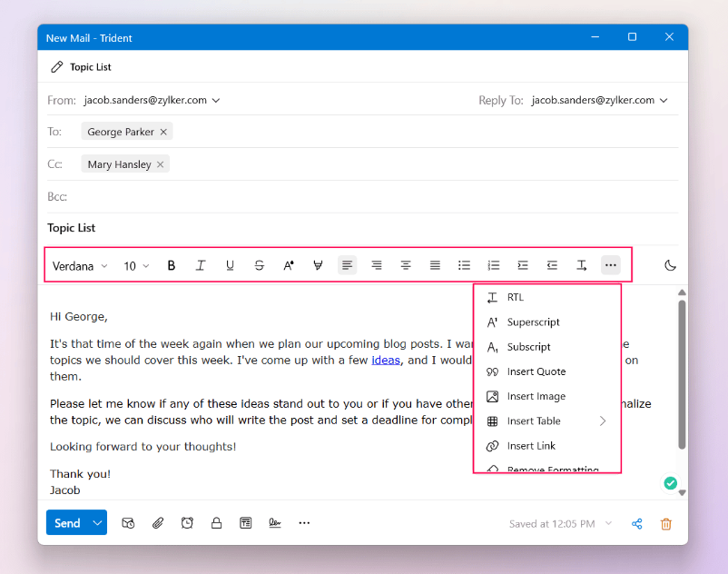Open the Send options arrow
The image size is (728, 574).
[97, 523]
